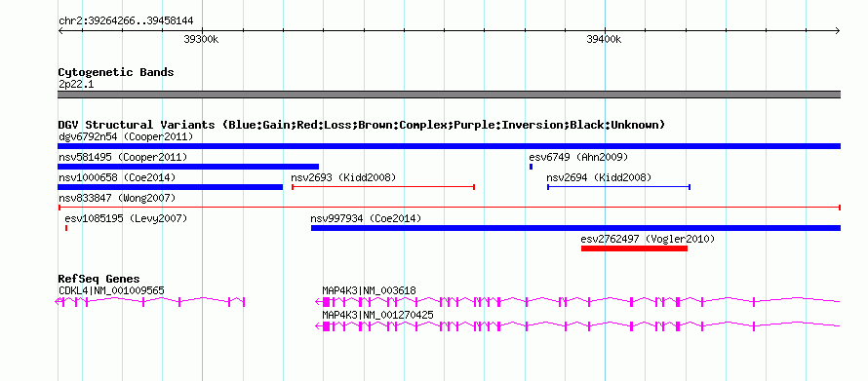Select the nsv581495 blue gain bar

point(188,167)
